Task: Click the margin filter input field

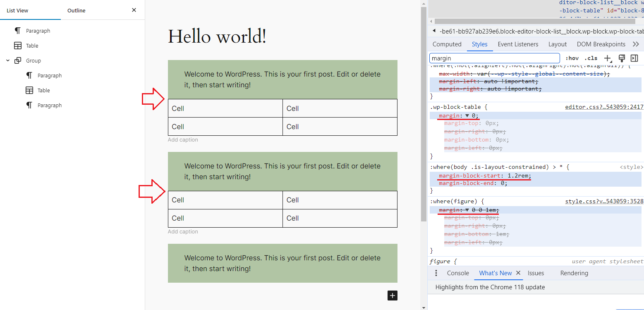Action: [494, 58]
